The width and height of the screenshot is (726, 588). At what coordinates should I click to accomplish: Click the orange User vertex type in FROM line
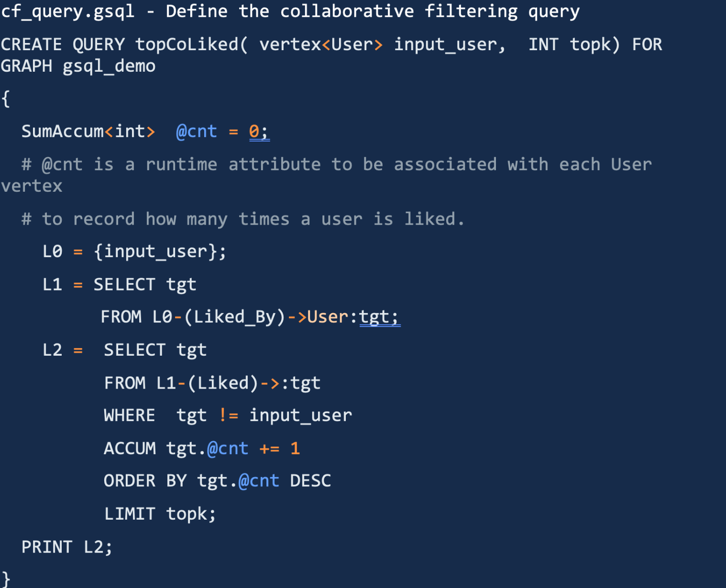click(x=328, y=317)
